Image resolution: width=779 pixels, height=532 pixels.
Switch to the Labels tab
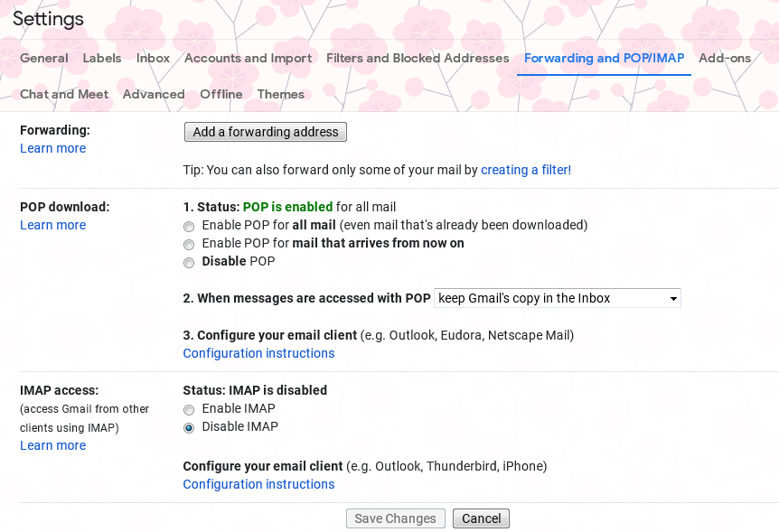102,58
